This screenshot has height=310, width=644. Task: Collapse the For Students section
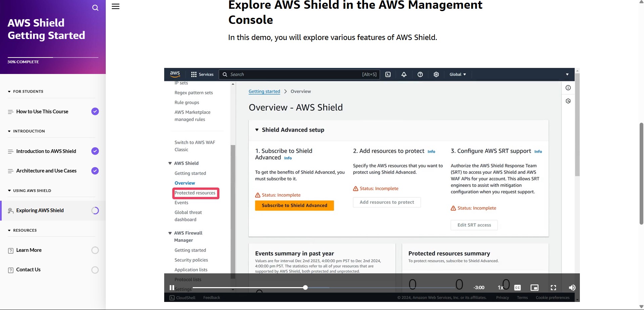pos(9,91)
